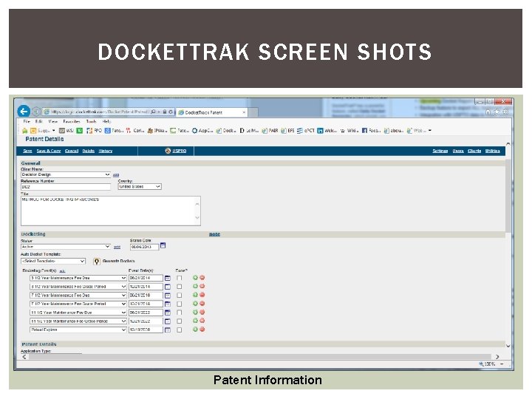Image resolution: width=532 pixels, height=399 pixels.
Task: Check Done for 11 1/2 Year Maintenance Fee Grace Period
Action: 180,321
